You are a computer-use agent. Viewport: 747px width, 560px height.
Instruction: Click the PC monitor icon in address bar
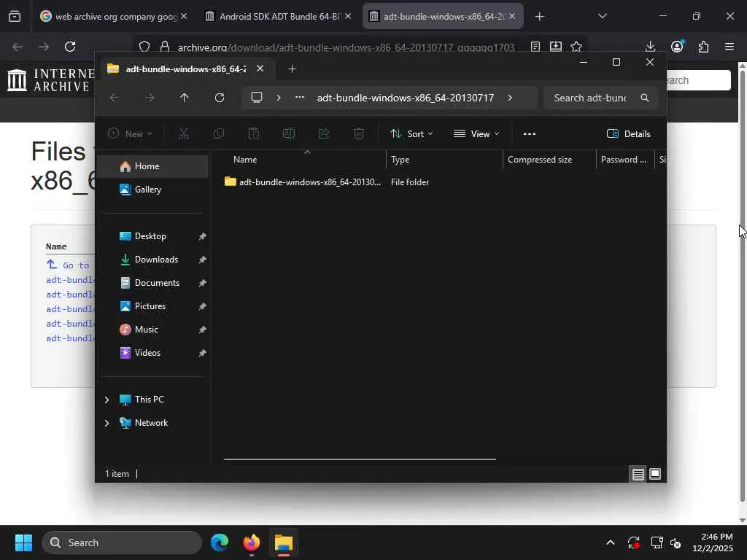pyautogui.click(x=257, y=98)
